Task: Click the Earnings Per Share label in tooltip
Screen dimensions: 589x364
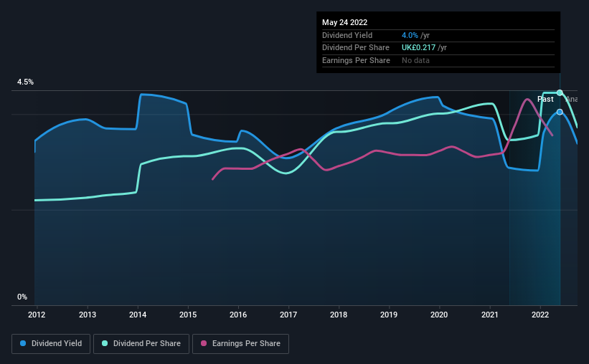Action: [x=356, y=60]
